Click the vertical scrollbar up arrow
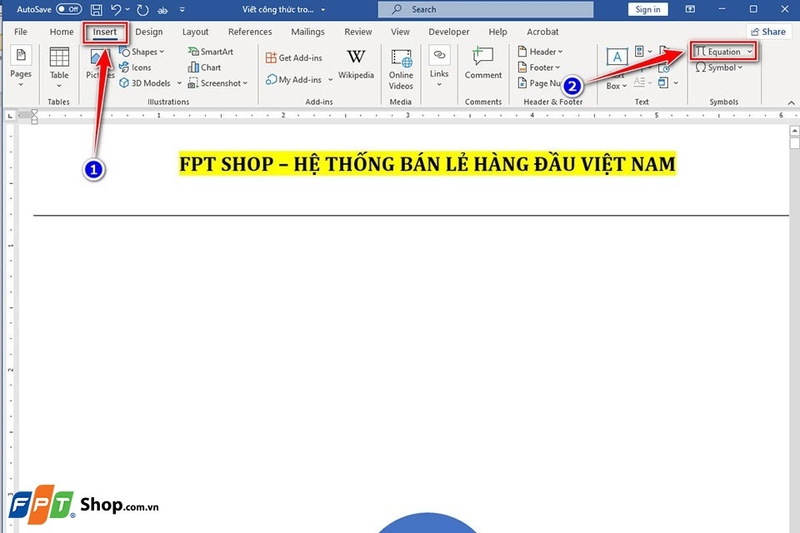The width and height of the screenshot is (800, 533). click(794, 131)
